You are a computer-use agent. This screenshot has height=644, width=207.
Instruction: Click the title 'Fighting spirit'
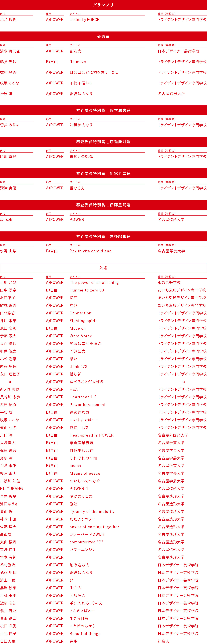pyautogui.click(x=83, y=321)
